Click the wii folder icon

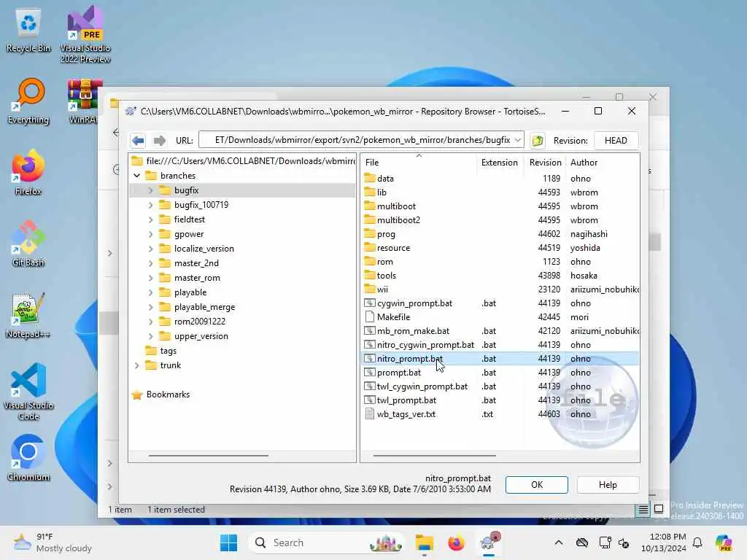(x=370, y=289)
